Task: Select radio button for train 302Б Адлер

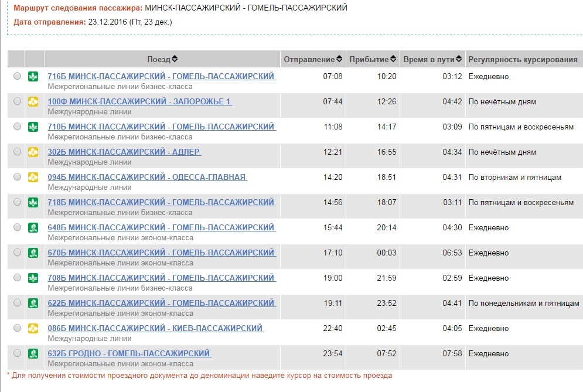Action: 16,152
